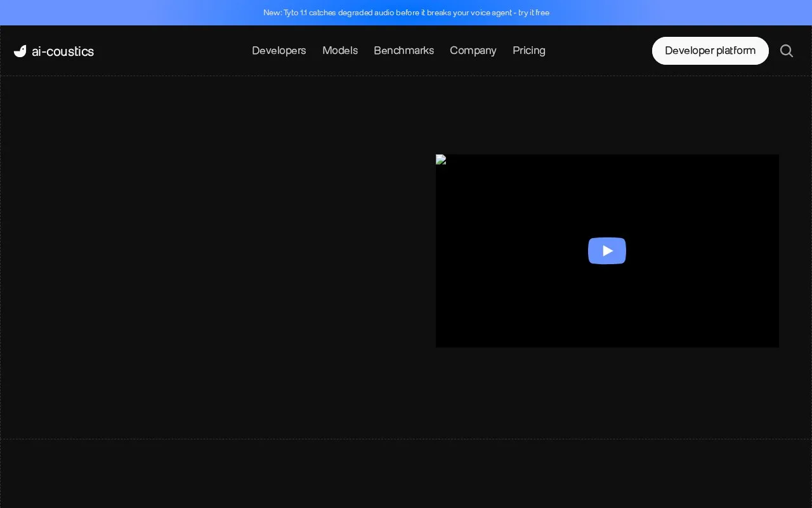812x508 pixels.
Task: Open the Tyto 1.1 announcement banner link
Action: pos(406,13)
